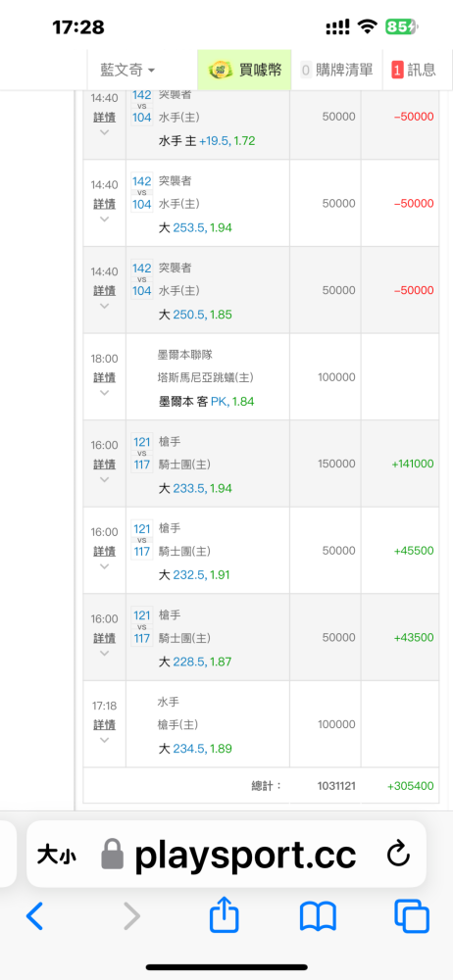Click the 142 vs 104 score box for 大 250.5
This screenshot has height=980, width=453.
[142, 279]
